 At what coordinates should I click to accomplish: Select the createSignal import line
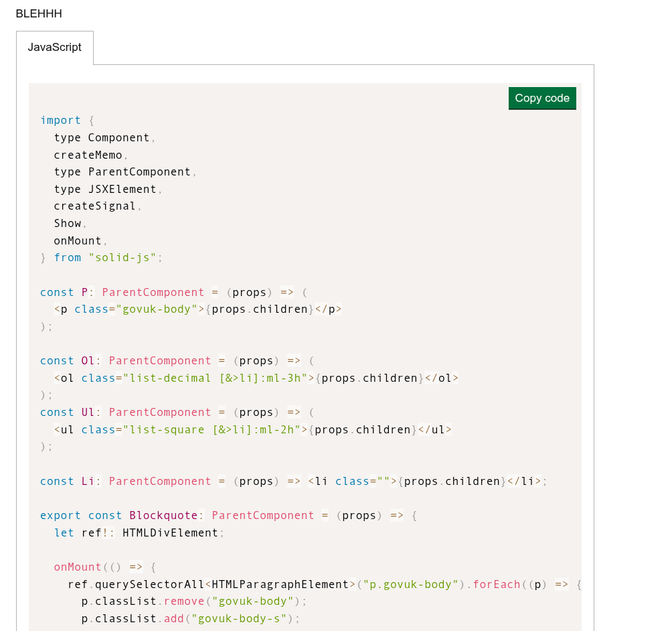tap(95, 206)
